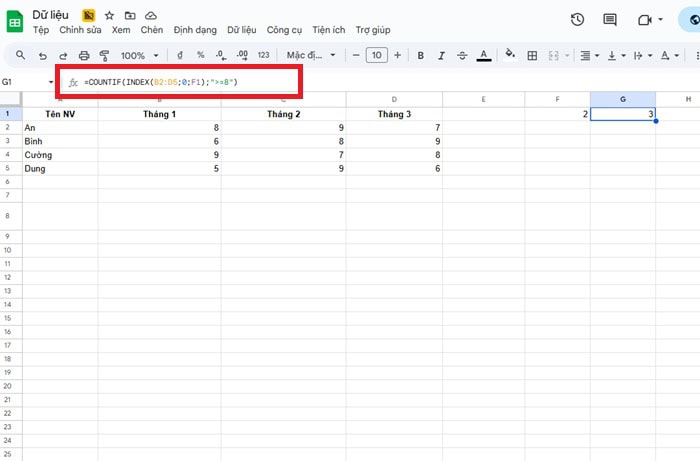
Task: Open the Định dạng menu
Action: [195, 30]
